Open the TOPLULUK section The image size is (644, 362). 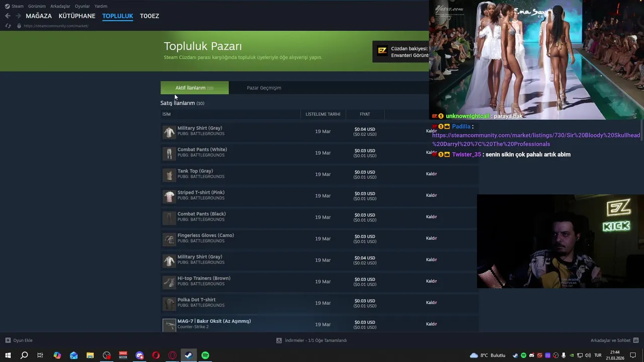[117, 16]
